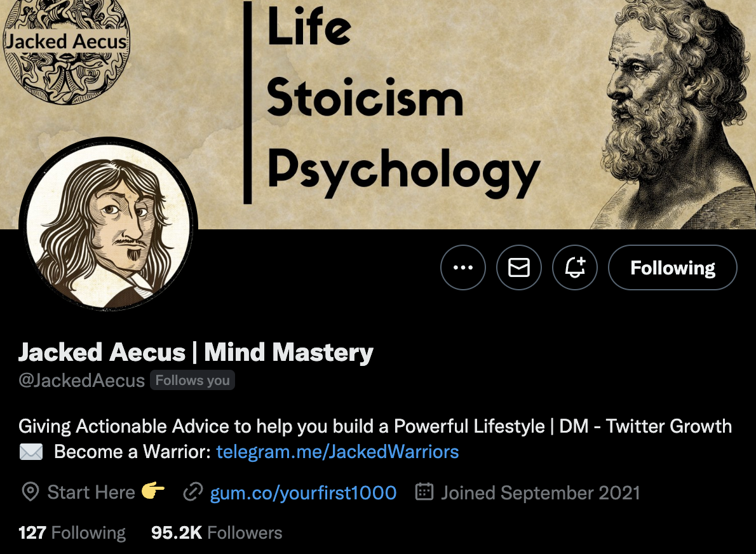756x554 pixels.
Task: Click the Jacked Aecus logo in banner
Action: coord(66,52)
